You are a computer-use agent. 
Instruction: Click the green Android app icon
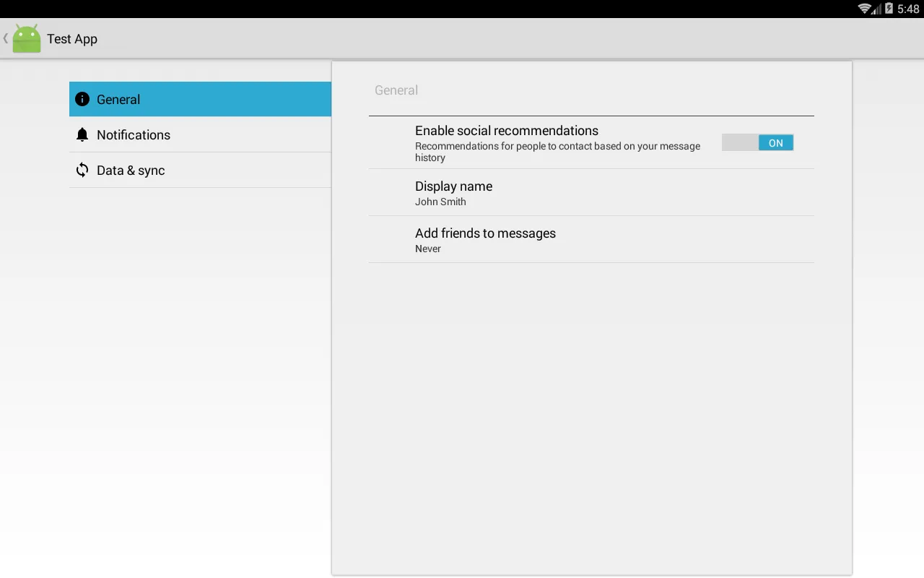point(27,38)
